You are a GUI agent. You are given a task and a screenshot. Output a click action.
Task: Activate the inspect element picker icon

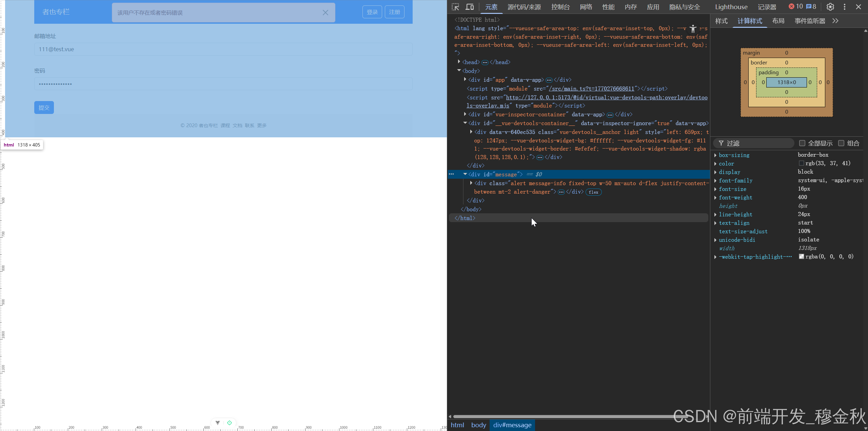[x=455, y=7]
